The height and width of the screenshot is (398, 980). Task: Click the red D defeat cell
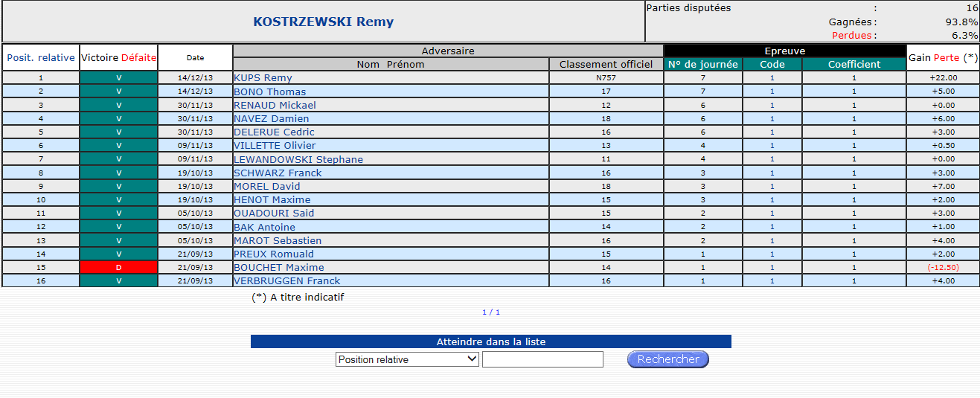pos(118,267)
